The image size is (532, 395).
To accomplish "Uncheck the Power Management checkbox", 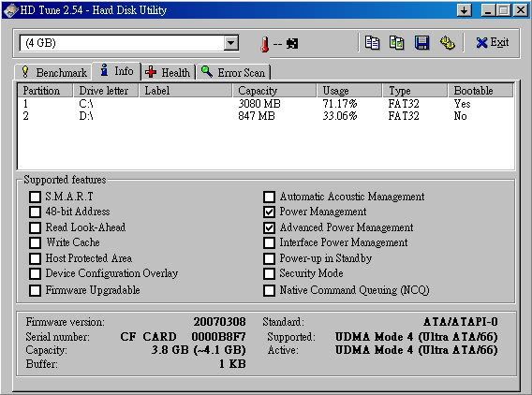I will [269, 212].
